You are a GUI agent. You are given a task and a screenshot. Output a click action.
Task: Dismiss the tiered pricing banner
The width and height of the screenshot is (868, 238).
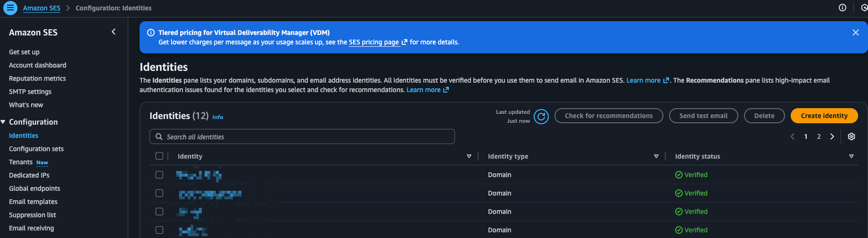[855, 33]
